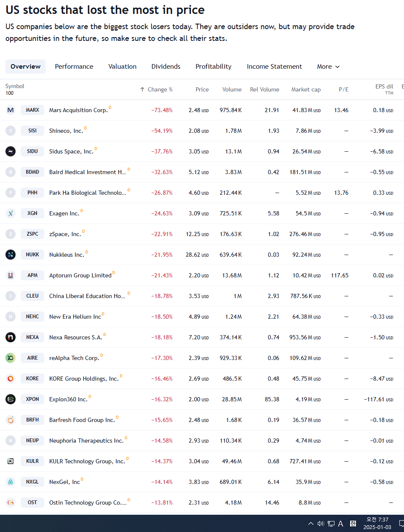This screenshot has width=404, height=532.
Task: Open the NEHC ticker symbol
Action: click(32, 317)
